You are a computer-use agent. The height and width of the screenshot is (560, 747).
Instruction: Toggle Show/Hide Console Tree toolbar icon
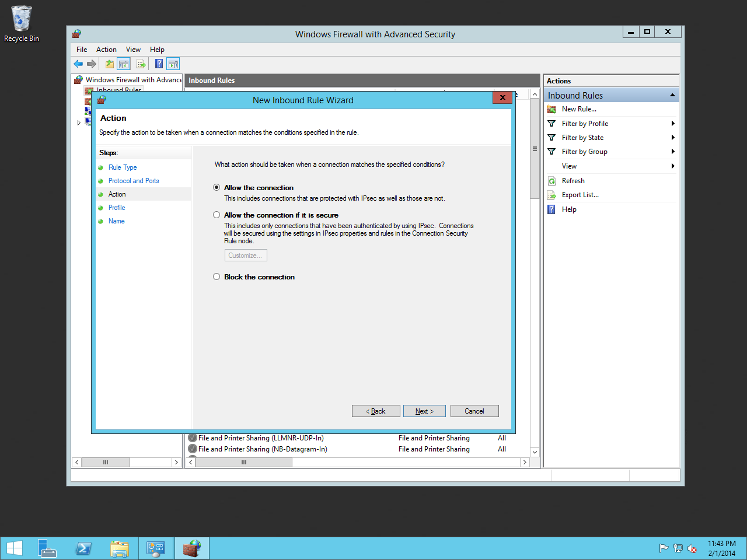pos(124,64)
